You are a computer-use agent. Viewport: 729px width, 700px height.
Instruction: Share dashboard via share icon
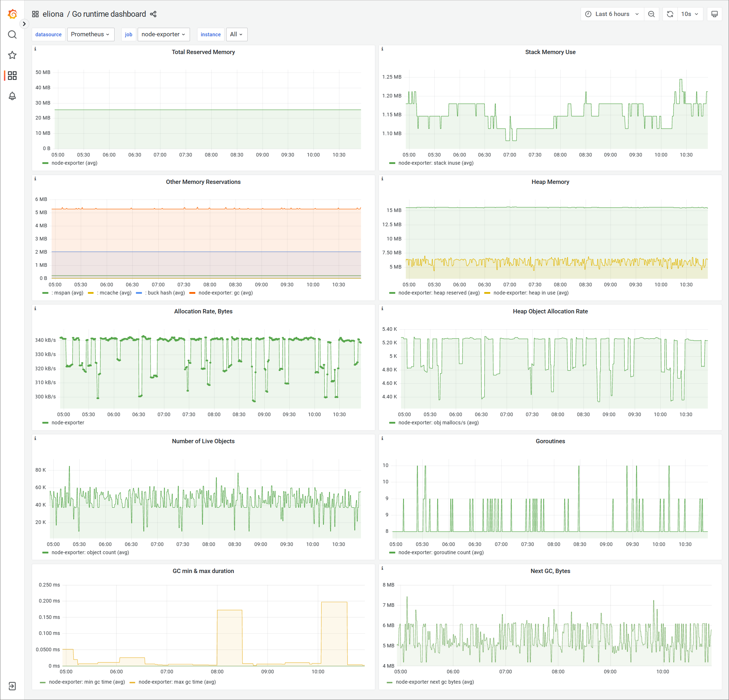point(153,14)
